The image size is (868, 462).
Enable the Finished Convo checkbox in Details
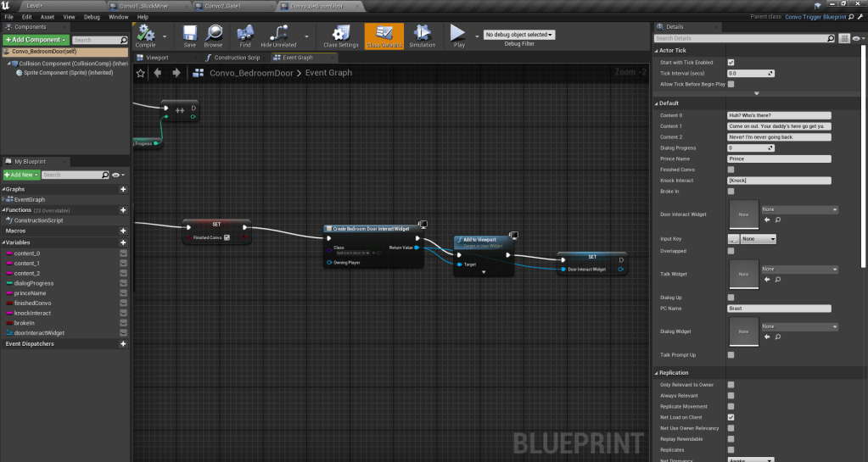[x=731, y=170]
